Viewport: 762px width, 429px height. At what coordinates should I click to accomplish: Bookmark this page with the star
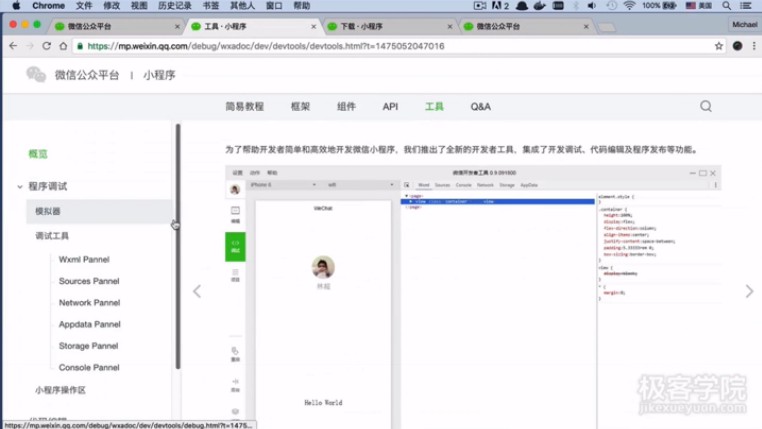(x=719, y=46)
